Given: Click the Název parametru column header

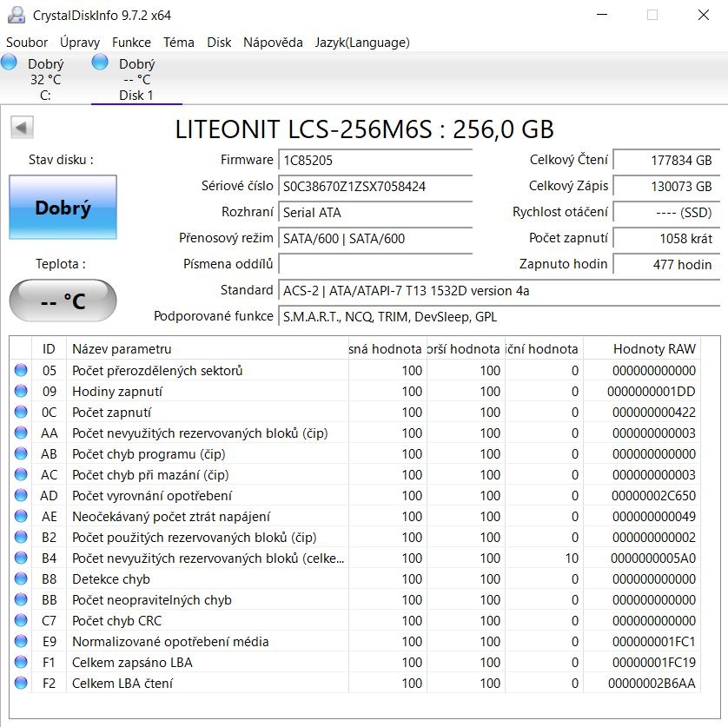Looking at the screenshot, I should click(x=207, y=348).
